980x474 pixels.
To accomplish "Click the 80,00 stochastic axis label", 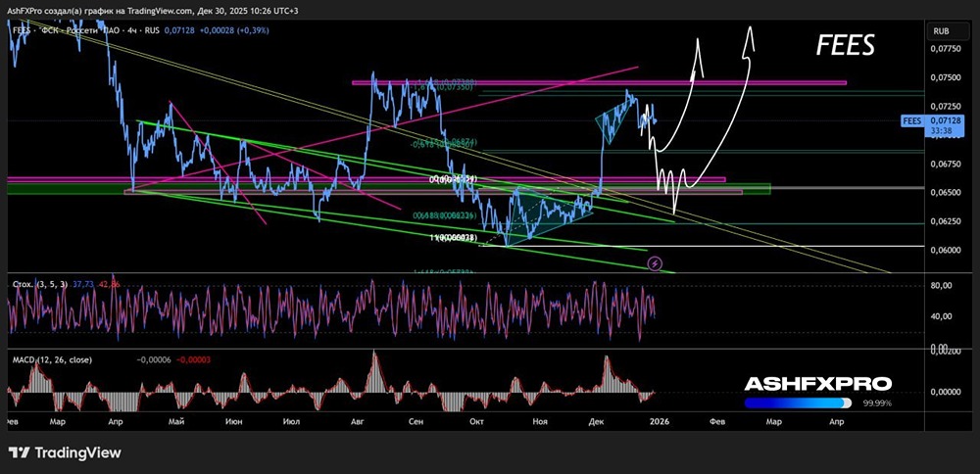I will click(941, 285).
